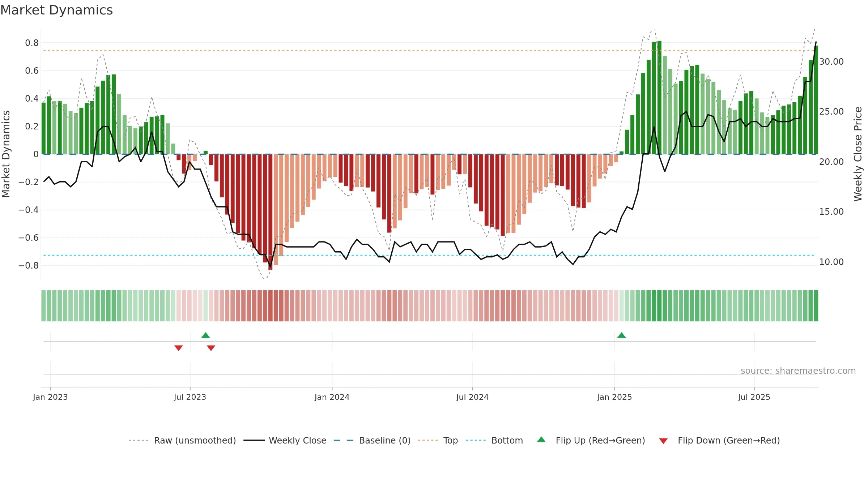Click the red triangle icon in the legend
The image size is (868, 488).
[x=663, y=441]
